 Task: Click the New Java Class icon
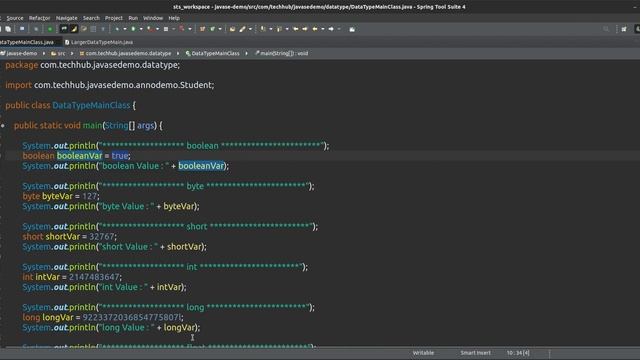(213, 29)
